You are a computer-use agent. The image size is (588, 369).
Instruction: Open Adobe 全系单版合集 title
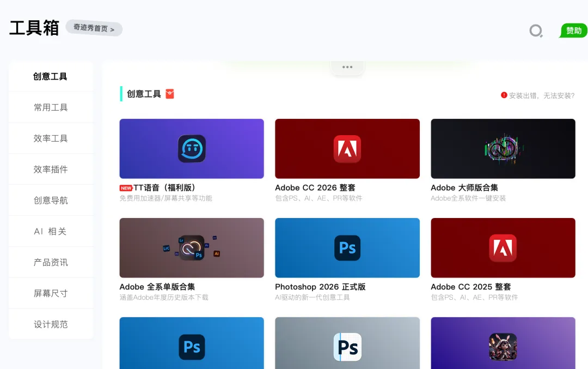pos(157,287)
